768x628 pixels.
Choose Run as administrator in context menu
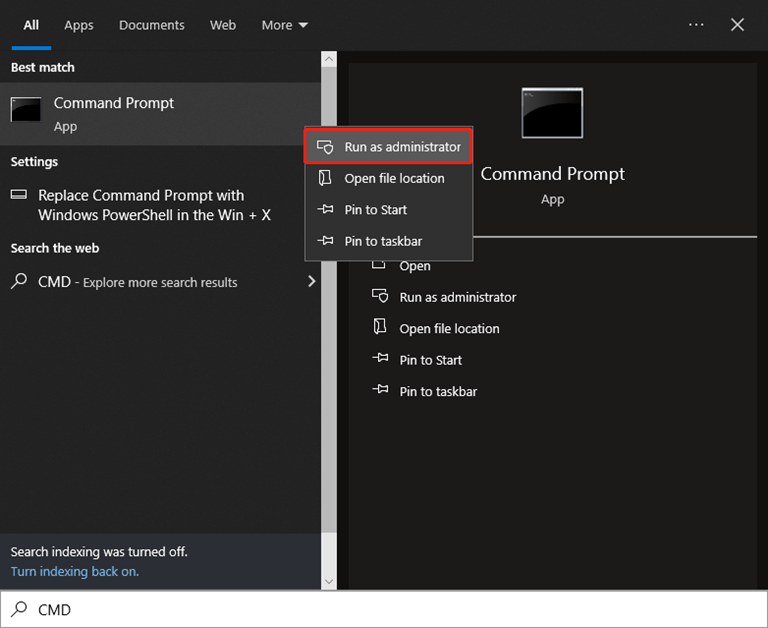388,146
